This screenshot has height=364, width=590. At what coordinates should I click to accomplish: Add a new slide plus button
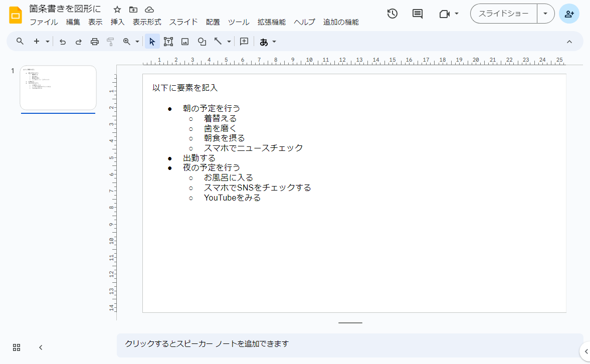coord(37,42)
